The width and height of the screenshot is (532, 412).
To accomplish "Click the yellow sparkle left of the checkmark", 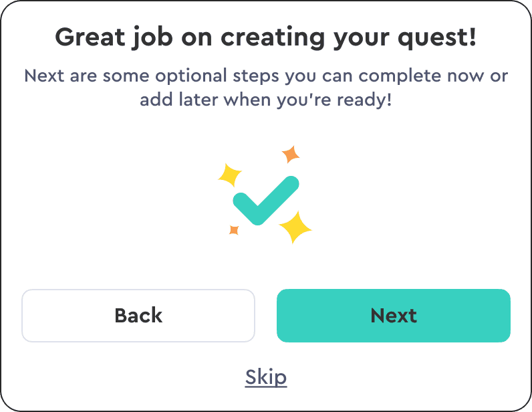I will tap(230, 175).
